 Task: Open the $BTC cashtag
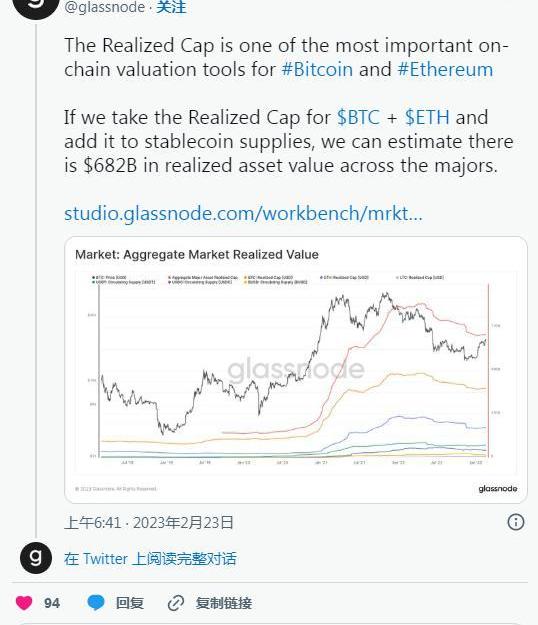pos(358,117)
